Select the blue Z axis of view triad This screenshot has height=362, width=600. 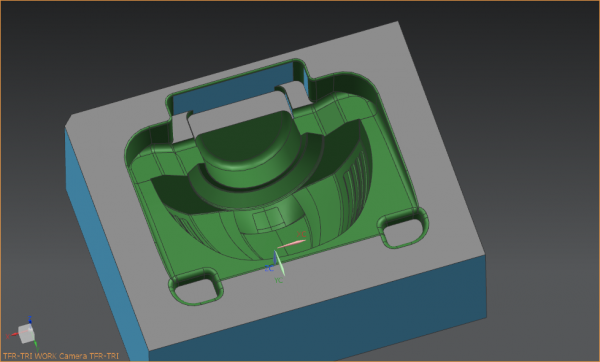(x=30, y=320)
